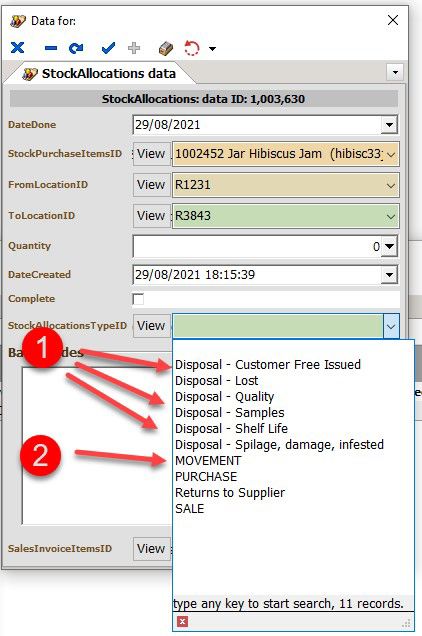Toggle the Complete checkbox
422x636 pixels.
138,299
